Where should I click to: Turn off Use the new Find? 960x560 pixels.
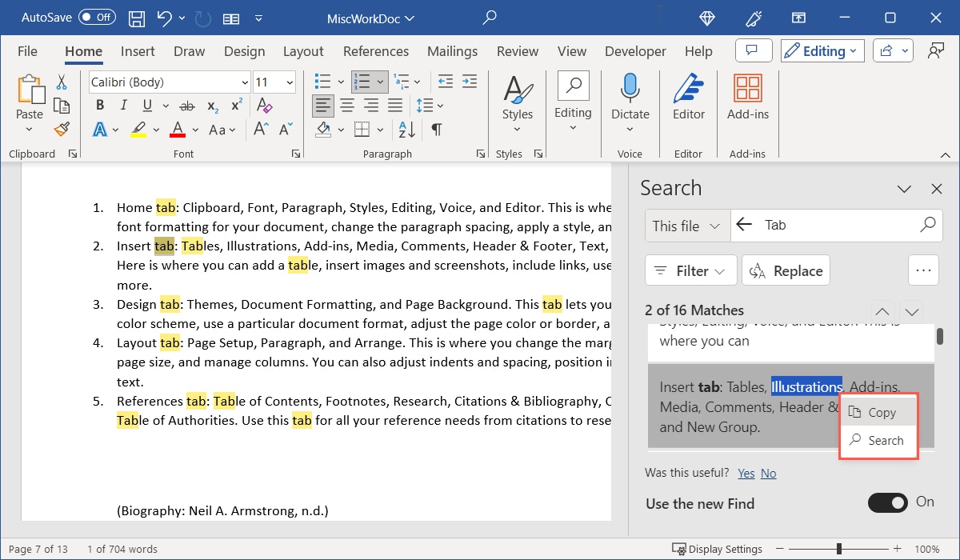click(x=887, y=502)
